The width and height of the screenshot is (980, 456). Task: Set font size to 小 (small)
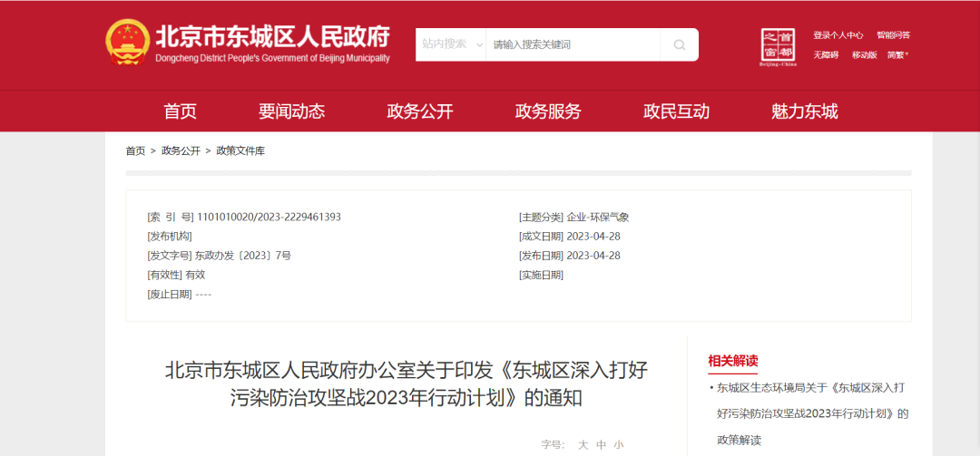point(618,444)
